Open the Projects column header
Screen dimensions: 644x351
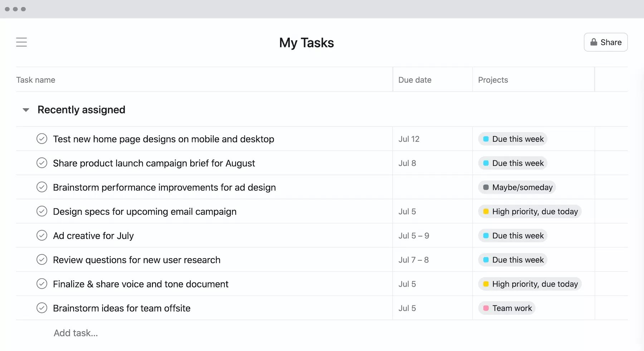pyautogui.click(x=493, y=80)
